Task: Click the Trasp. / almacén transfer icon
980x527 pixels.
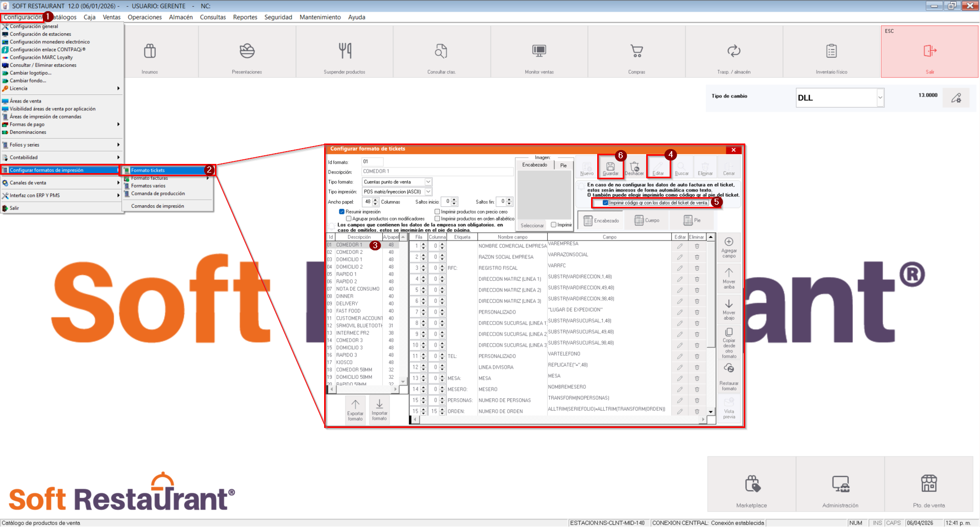Action: (x=734, y=52)
